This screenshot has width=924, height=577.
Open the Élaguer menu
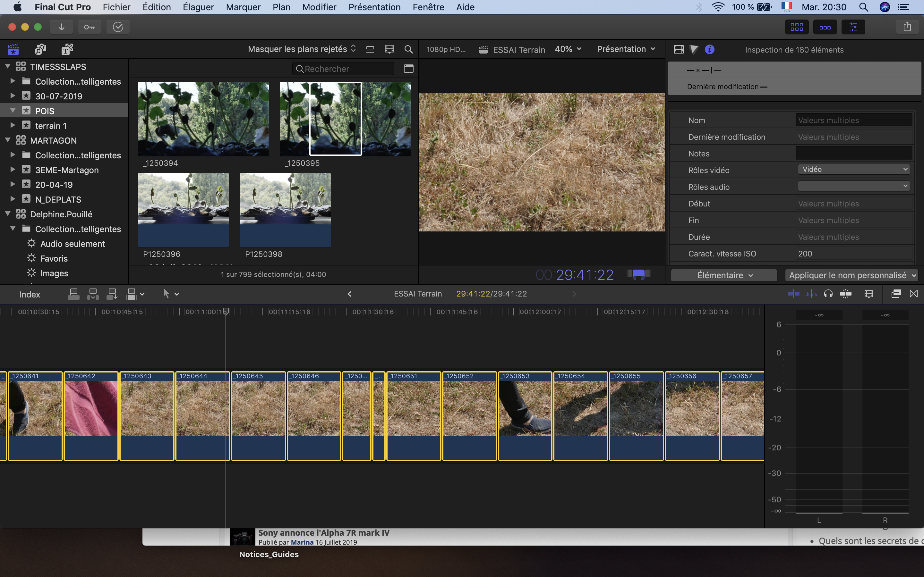point(198,7)
